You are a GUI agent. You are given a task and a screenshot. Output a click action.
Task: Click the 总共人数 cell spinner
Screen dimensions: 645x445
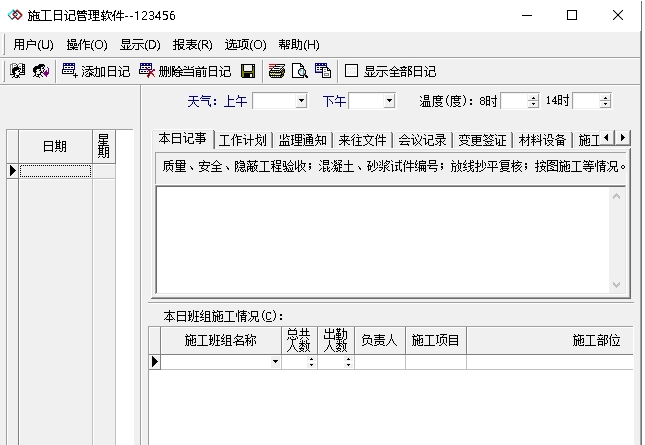click(x=311, y=362)
